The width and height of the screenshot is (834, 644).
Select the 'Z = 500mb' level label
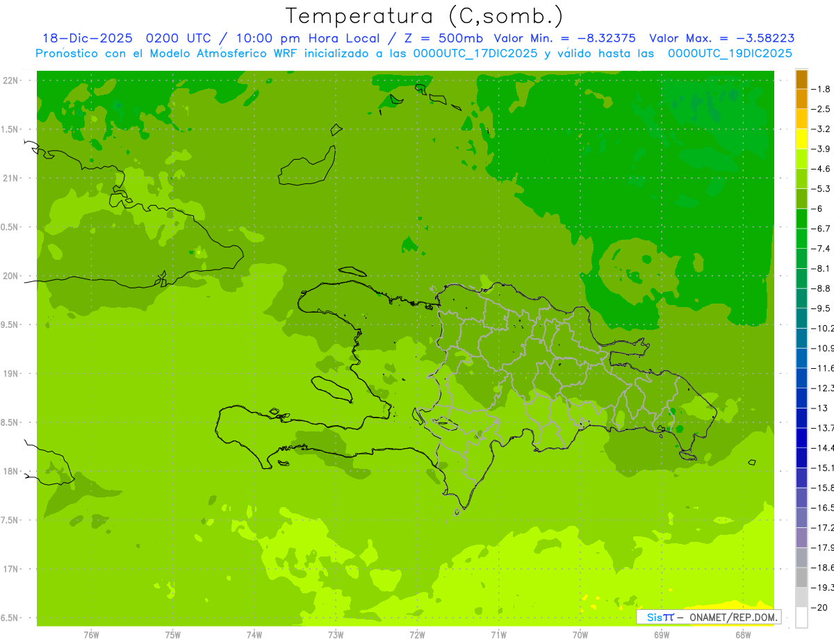(443, 39)
